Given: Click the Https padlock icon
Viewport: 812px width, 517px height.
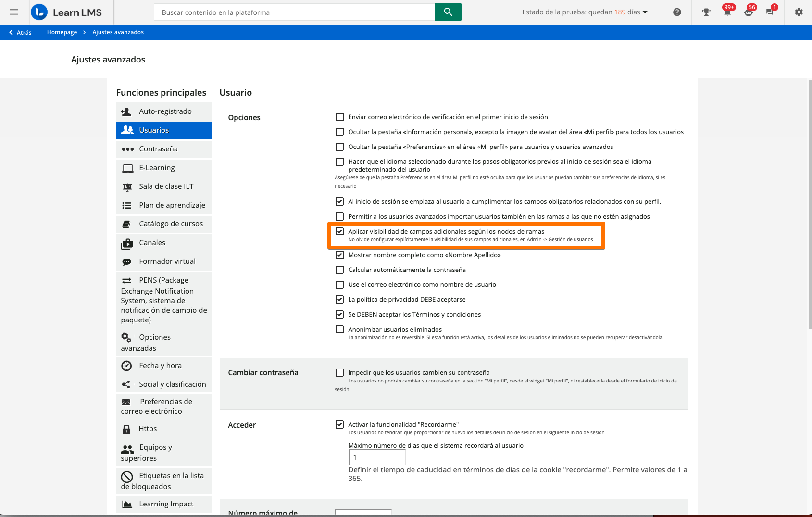Looking at the screenshot, I should pyautogui.click(x=126, y=429).
